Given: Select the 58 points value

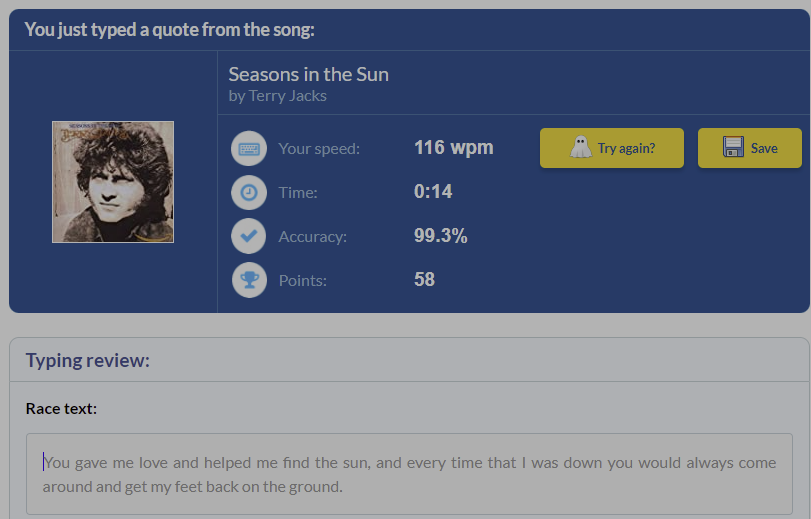Looking at the screenshot, I should tap(424, 280).
